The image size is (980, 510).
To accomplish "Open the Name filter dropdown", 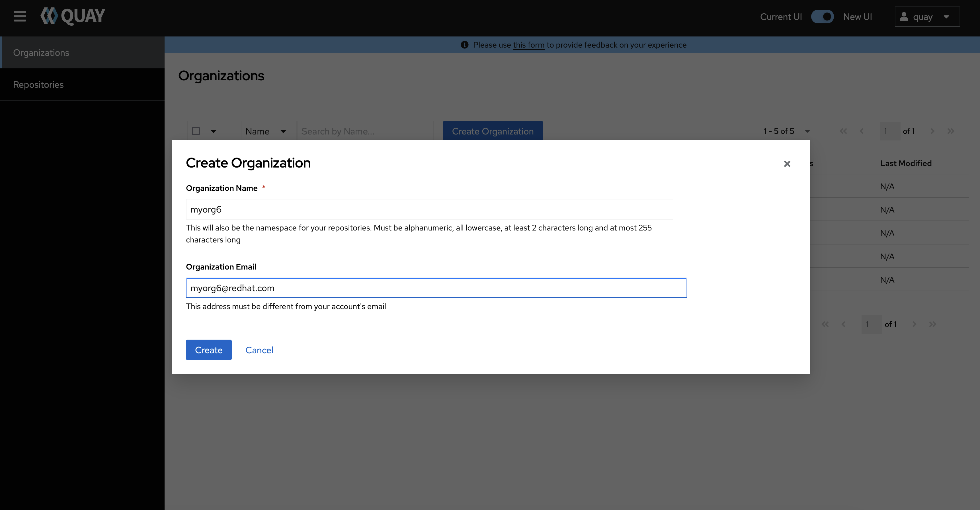I will pyautogui.click(x=266, y=131).
